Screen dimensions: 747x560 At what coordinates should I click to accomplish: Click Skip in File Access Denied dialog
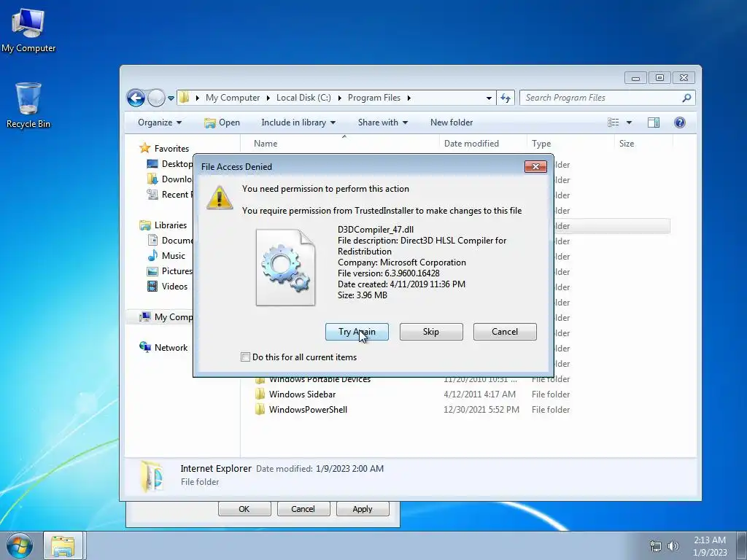pyautogui.click(x=431, y=332)
